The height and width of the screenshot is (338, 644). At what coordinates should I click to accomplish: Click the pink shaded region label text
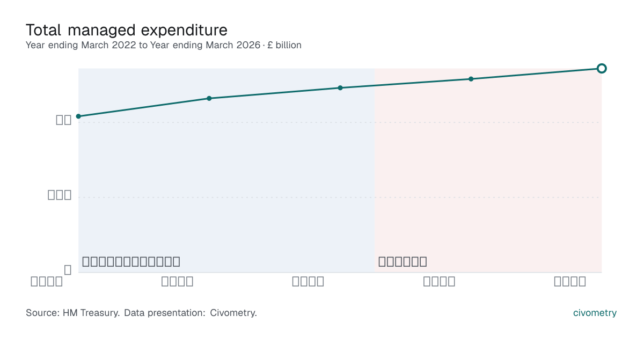coord(402,262)
